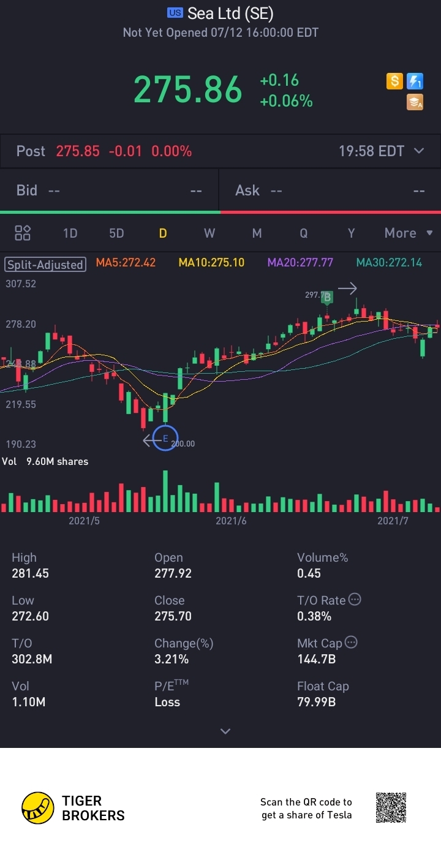441x868 pixels.
Task: Toggle the Split-Adjusted option
Action: 45,264
